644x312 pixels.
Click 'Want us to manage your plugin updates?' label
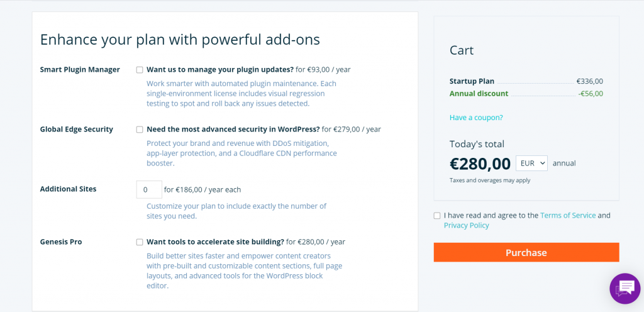tap(220, 69)
